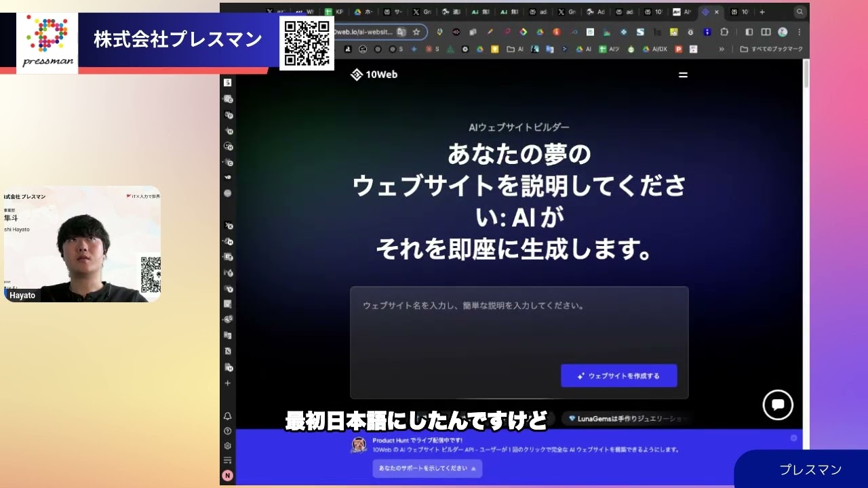
Task: Open the Chrome profile avatar
Action: tap(783, 32)
